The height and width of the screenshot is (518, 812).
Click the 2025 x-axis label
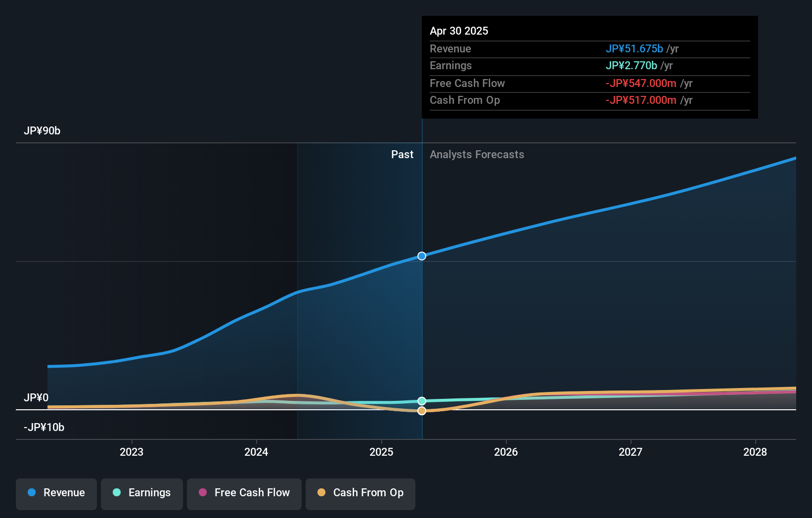tap(381, 452)
